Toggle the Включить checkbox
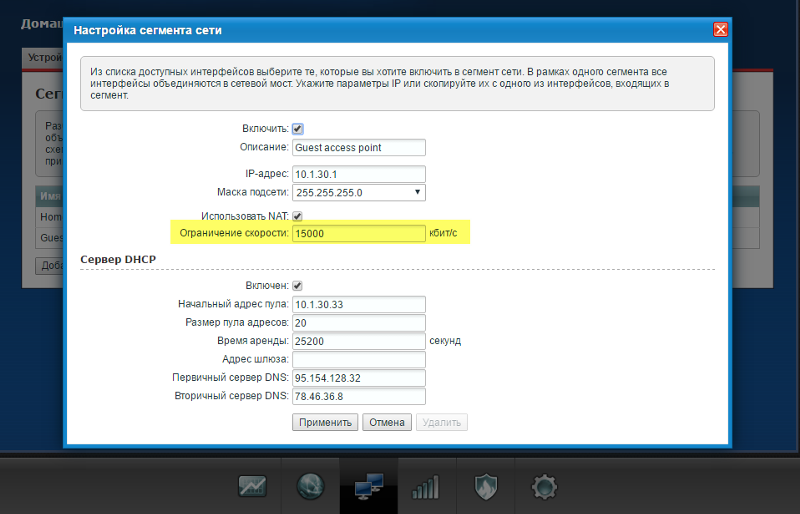The width and height of the screenshot is (800, 514). pos(297,129)
